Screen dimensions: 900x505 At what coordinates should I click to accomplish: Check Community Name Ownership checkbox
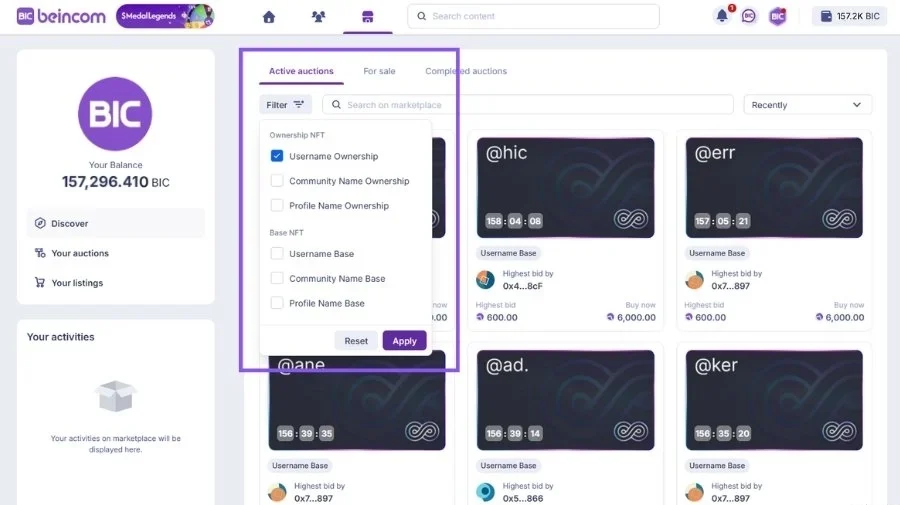(x=277, y=181)
